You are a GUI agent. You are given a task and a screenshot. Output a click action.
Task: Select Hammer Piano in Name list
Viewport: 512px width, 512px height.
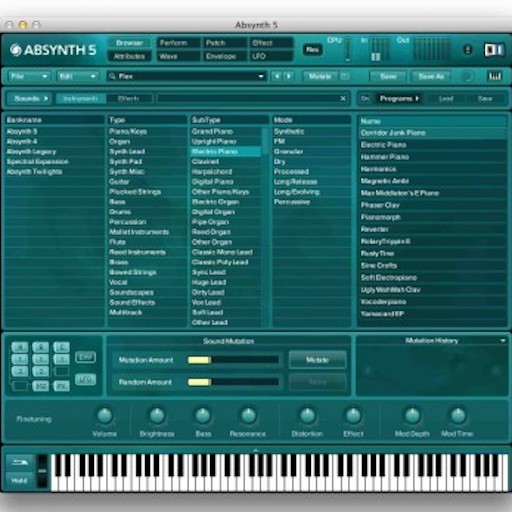pos(432,157)
